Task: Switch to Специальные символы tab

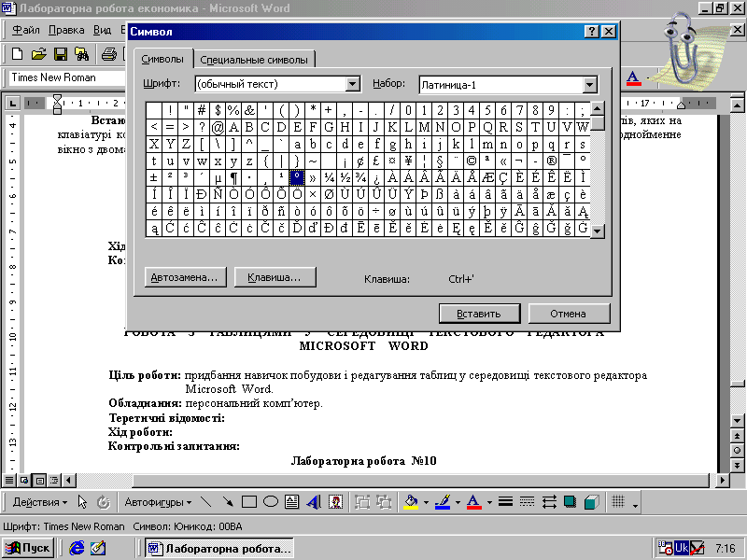Action: pyautogui.click(x=254, y=60)
